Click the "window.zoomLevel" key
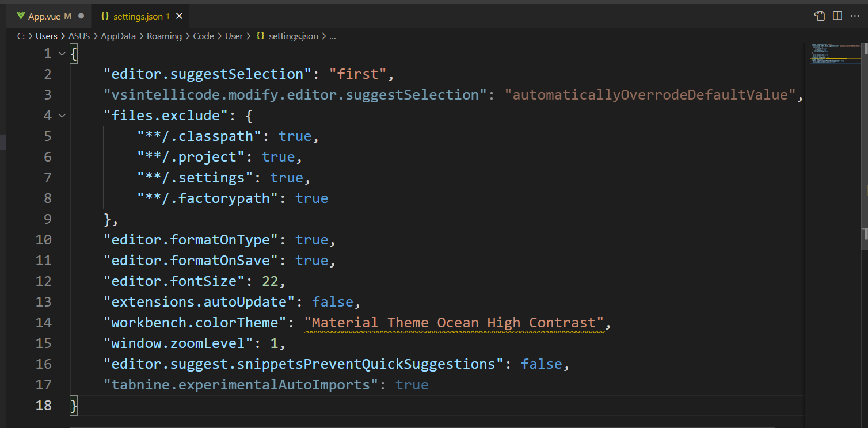The image size is (868, 428). [x=178, y=343]
